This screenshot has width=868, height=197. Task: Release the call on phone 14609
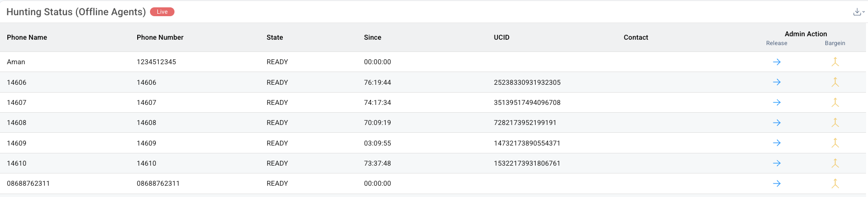coord(776,143)
